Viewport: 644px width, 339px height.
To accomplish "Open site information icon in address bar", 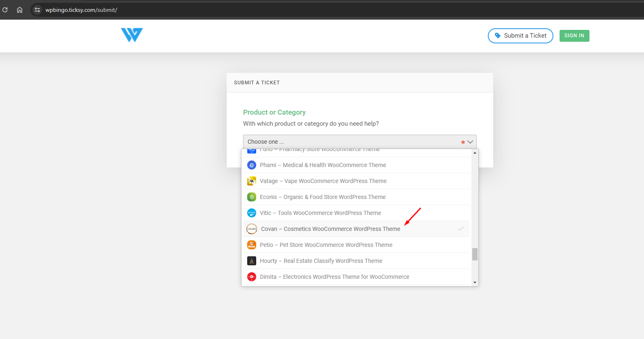I will 37,10.
